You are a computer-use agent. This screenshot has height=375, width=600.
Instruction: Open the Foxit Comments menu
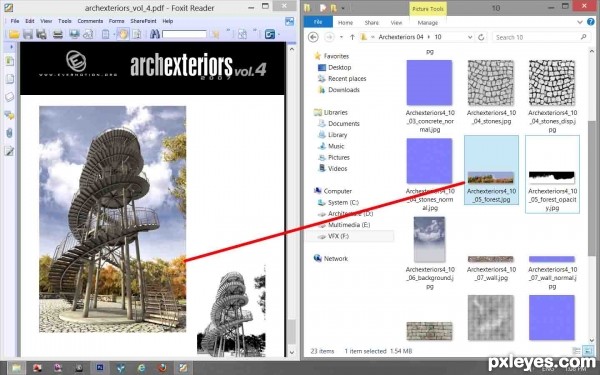coord(90,21)
